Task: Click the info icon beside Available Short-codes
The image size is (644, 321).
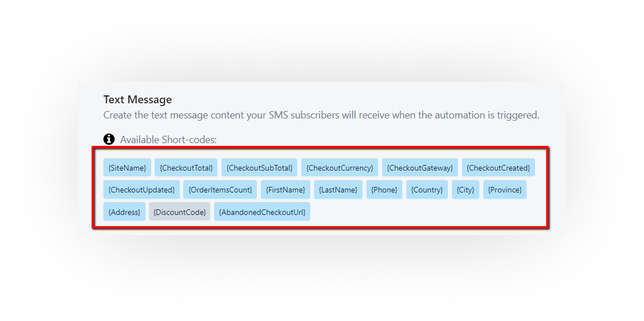Action: (x=109, y=139)
